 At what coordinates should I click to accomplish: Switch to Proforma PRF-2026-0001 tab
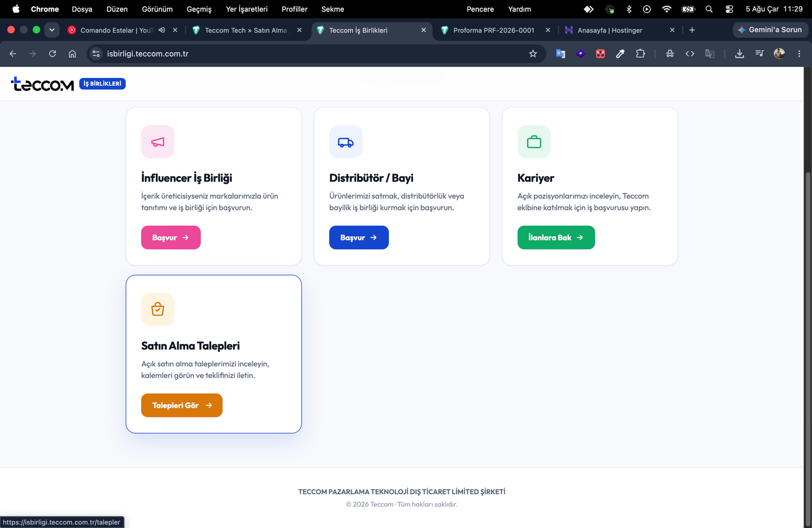(x=494, y=30)
